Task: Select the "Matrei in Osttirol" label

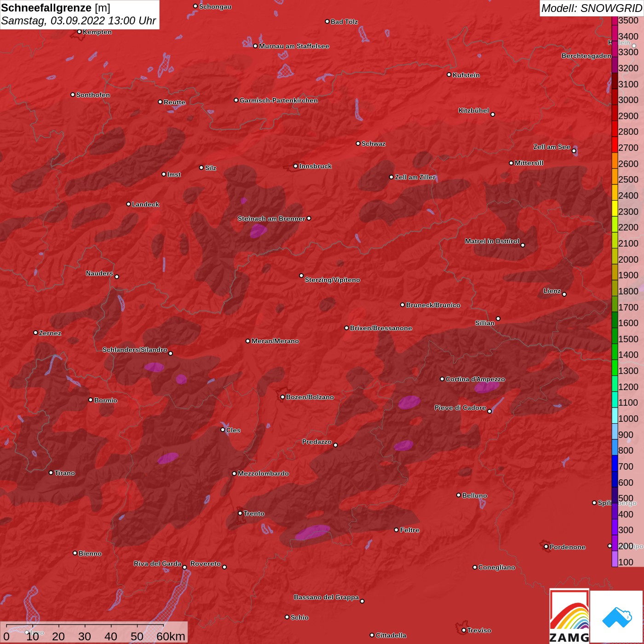Action: click(492, 241)
